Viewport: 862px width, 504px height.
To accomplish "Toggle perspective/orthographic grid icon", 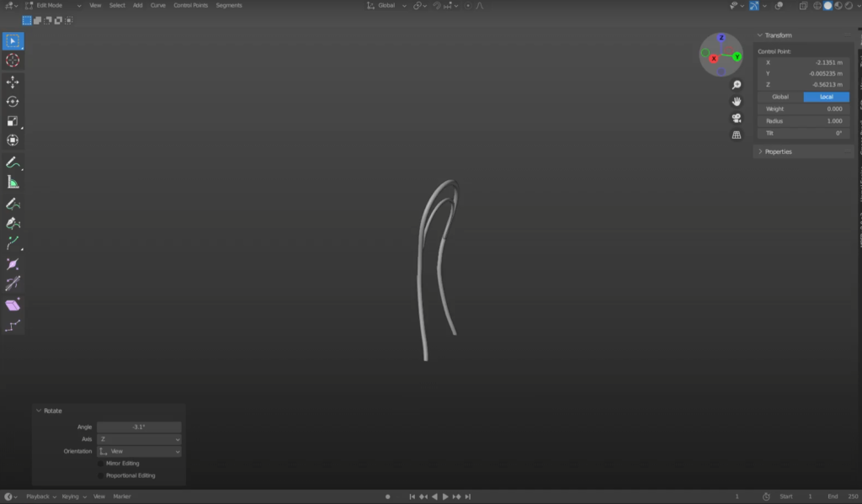I will [737, 135].
